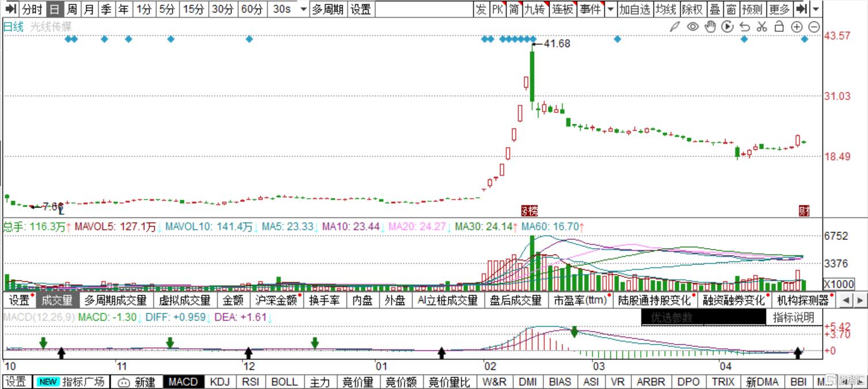Open NEW 指标广场 indicator plaza
The height and width of the screenshot is (389, 868).
coord(71,382)
